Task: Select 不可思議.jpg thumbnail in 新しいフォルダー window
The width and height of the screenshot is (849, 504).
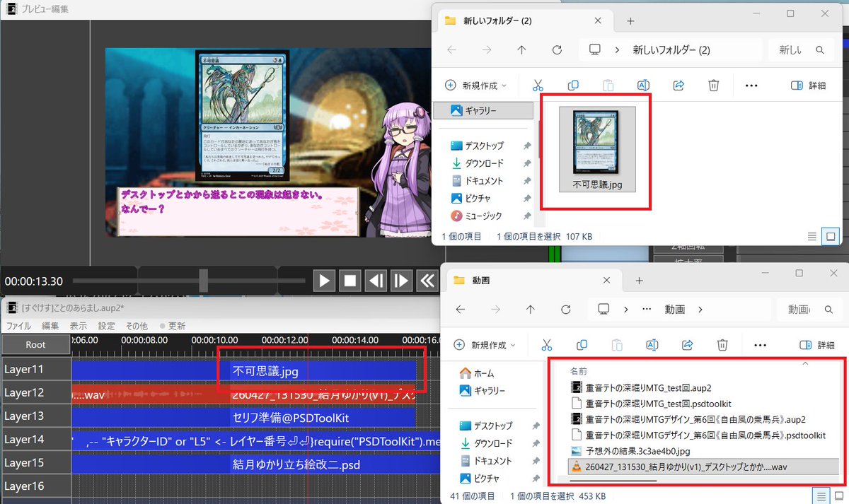Action: point(597,151)
